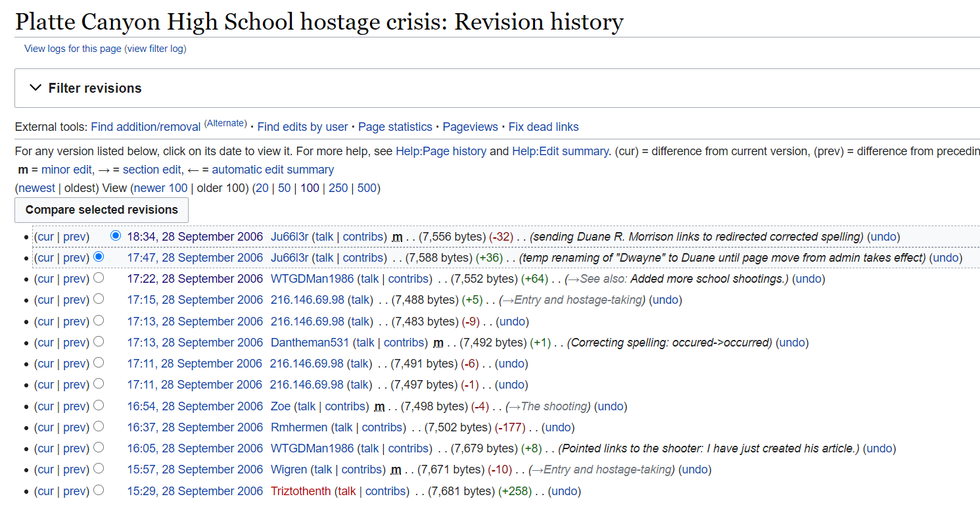Open talk for Zoe
980x505 pixels.
click(306, 406)
